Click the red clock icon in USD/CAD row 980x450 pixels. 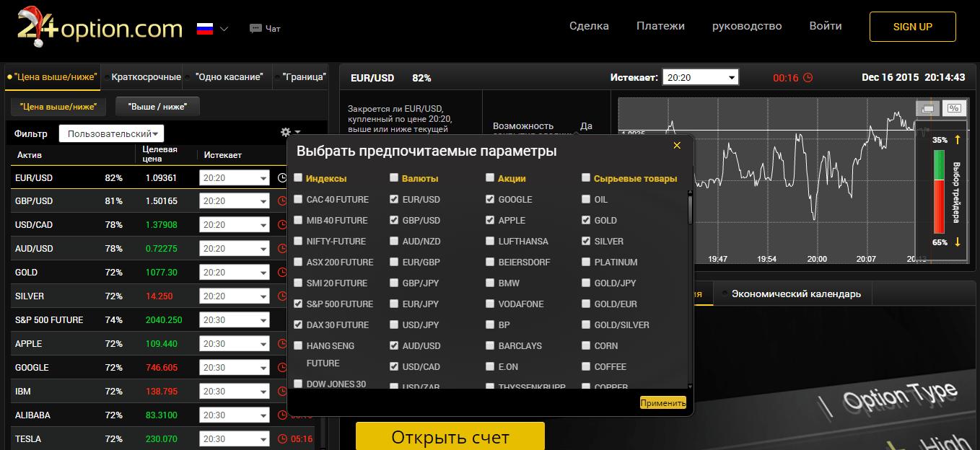pos(282,225)
